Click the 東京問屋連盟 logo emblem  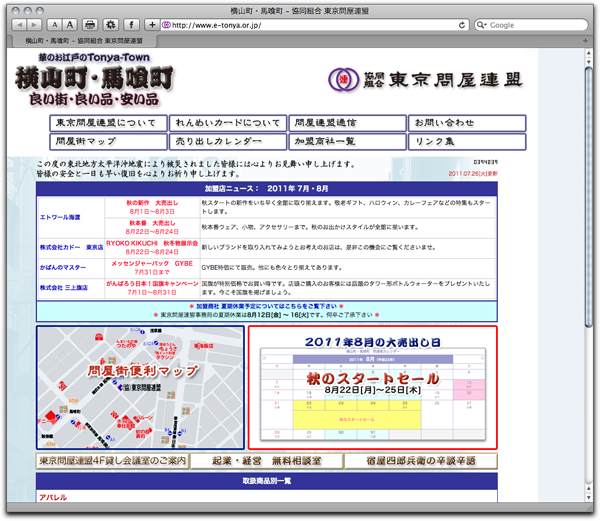(343, 80)
